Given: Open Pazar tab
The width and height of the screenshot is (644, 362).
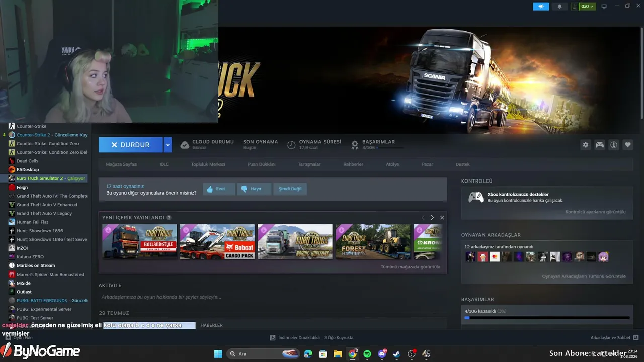Looking at the screenshot, I should coord(427,164).
